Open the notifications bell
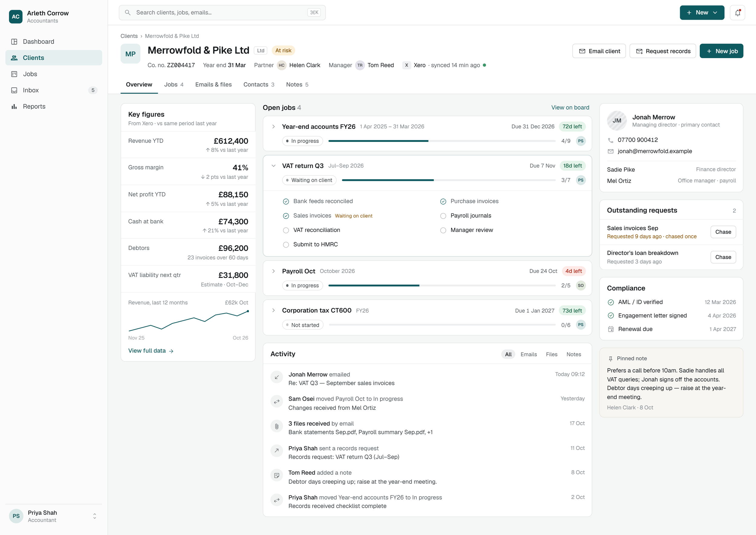Screen dimensions: 756x535 pos(737,13)
